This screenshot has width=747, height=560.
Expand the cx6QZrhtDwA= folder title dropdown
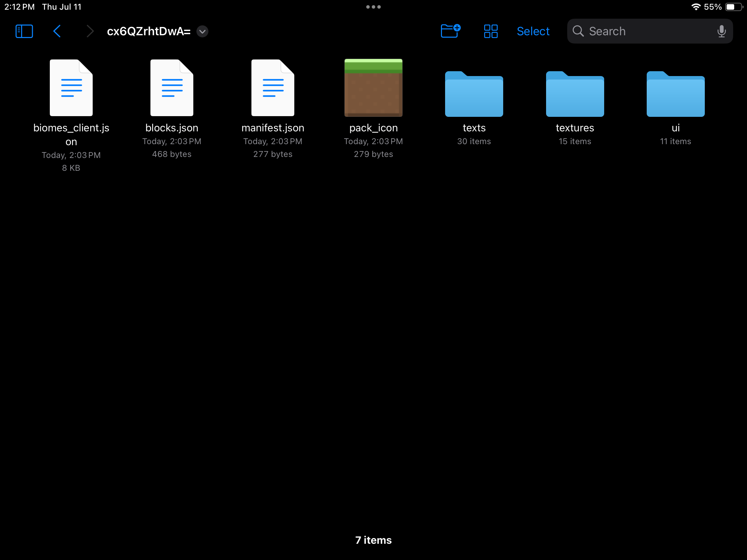point(202,31)
